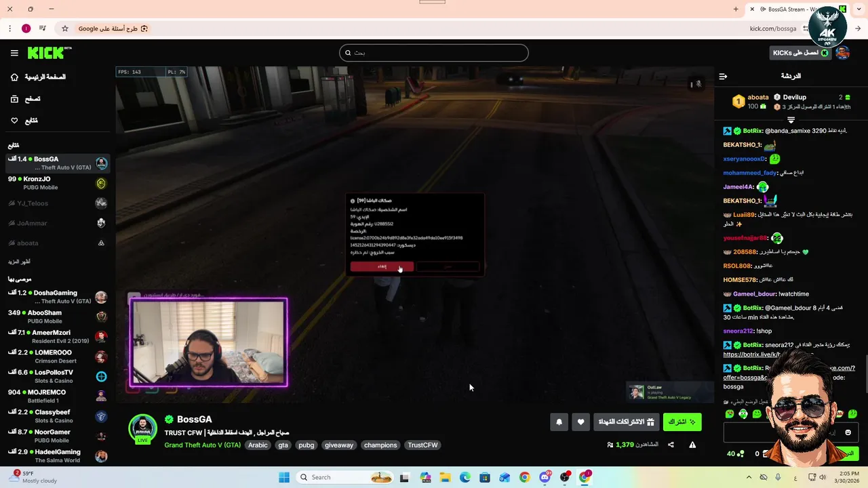This screenshot has width=868, height=488.
Task: Open HadeelGaming recommended channel
Action: coord(58,455)
